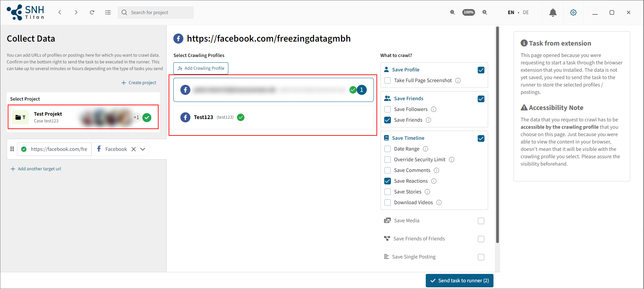Image resolution: width=644 pixels, height=289 pixels.
Task: Open notifications bell
Action: tap(553, 12)
